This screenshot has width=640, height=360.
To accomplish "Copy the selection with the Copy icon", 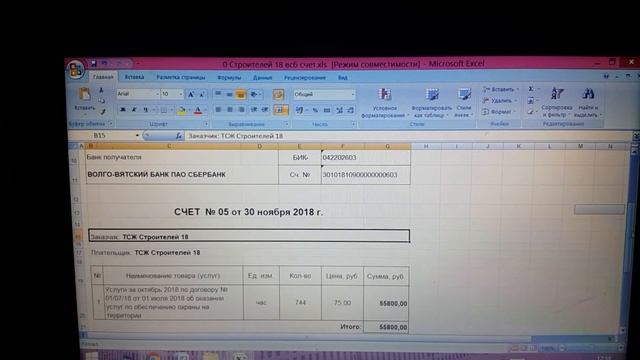I will coord(102,100).
